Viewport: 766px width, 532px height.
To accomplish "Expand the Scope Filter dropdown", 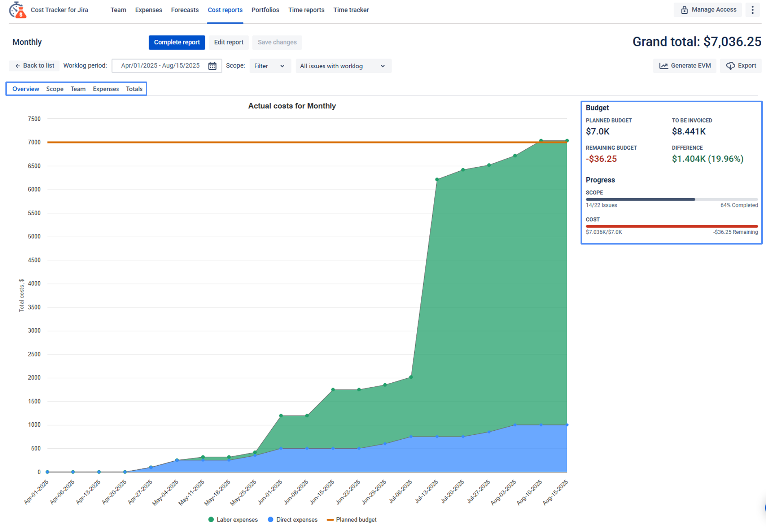I will click(x=270, y=66).
